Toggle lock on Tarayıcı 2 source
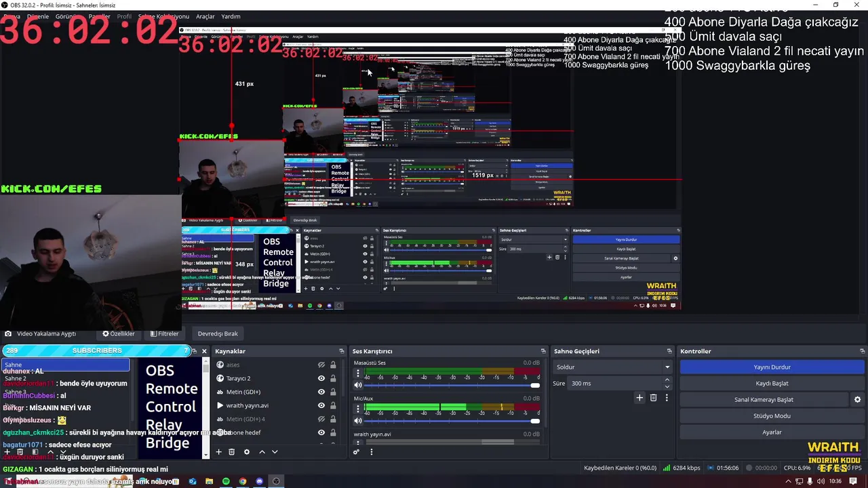 click(333, 378)
